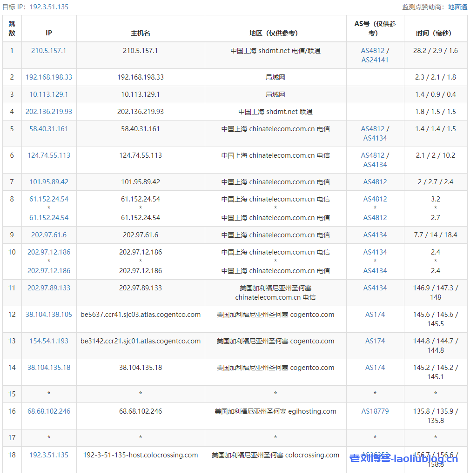Click the 101.95.89.42 IP link
The width and height of the screenshot is (470, 476).
(49, 182)
